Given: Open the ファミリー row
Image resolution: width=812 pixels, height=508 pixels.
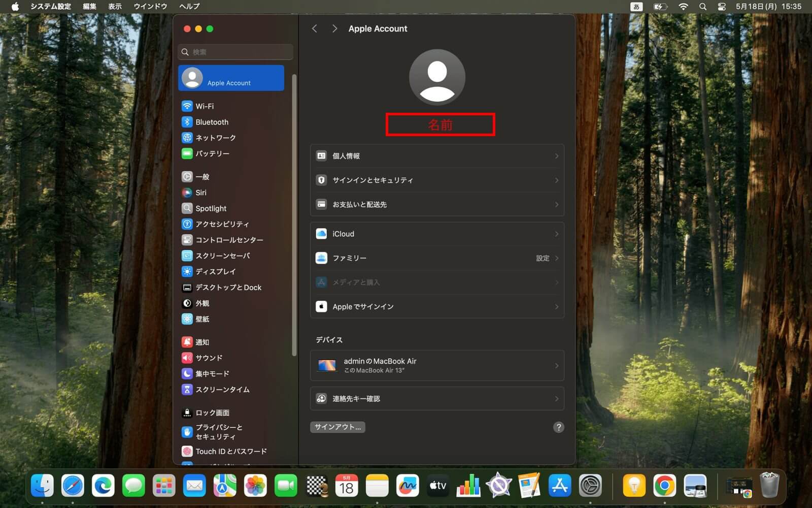Looking at the screenshot, I should (x=437, y=258).
